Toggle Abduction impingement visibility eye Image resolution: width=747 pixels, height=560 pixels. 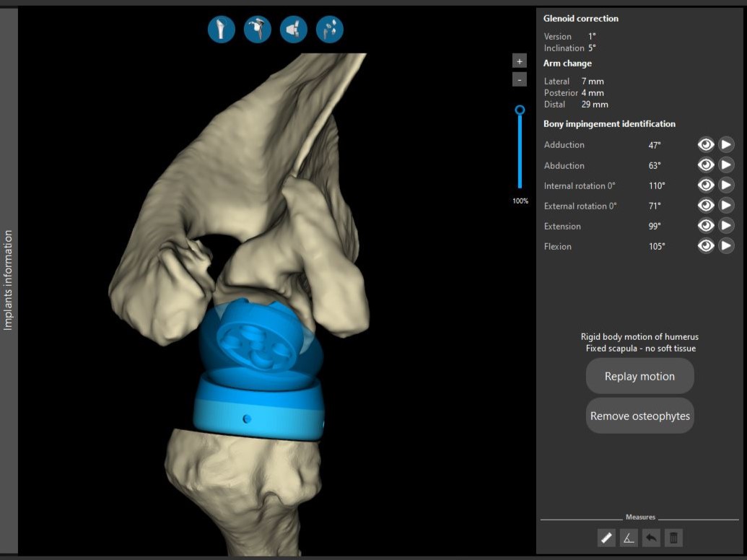tap(705, 165)
